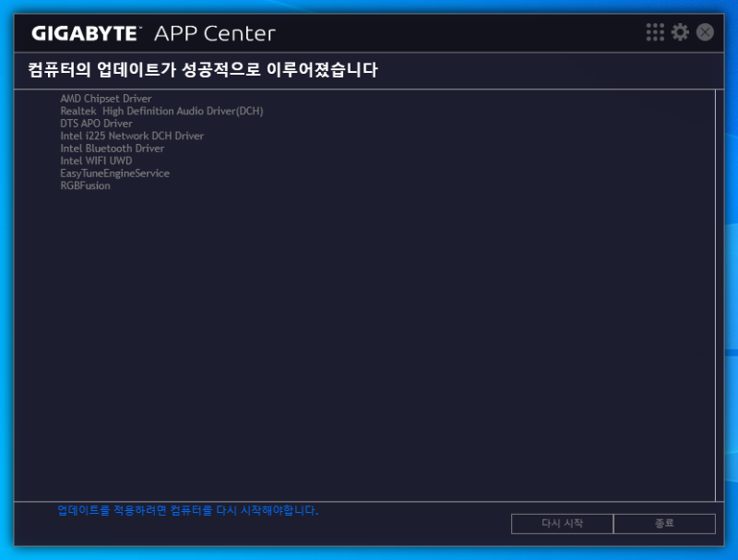This screenshot has width=738, height=560.
Task: Open the APP Center settings gear
Action: (681, 31)
